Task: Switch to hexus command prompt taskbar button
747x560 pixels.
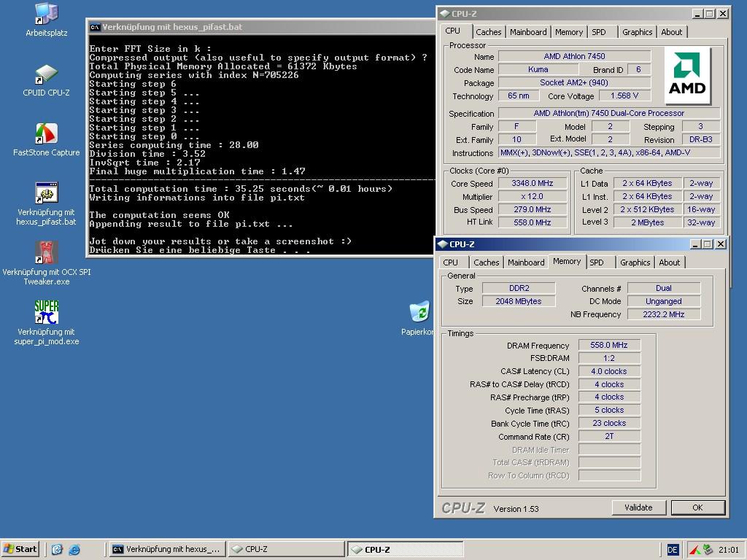Action: tap(167, 549)
